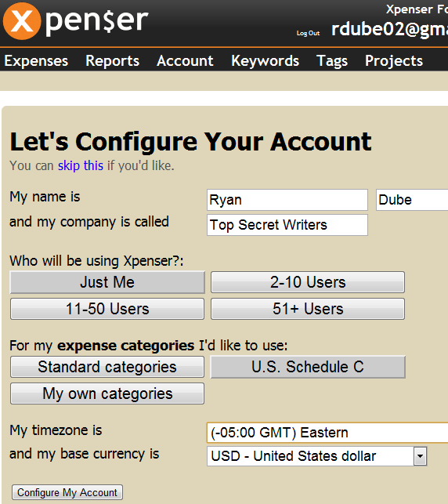The image size is (448, 504).
Task: Choose Standard categories for expenses
Action: [x=107, y=367]
